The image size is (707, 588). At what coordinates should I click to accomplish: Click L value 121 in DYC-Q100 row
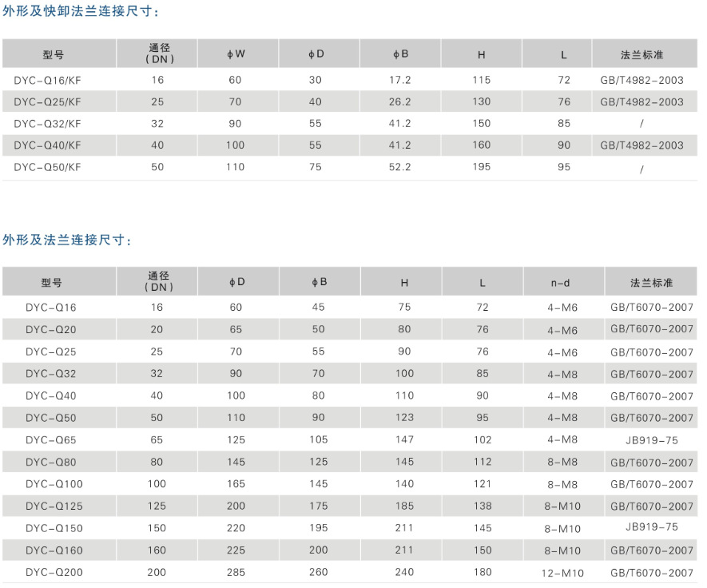pyautogui.click(x=483, y=484)
